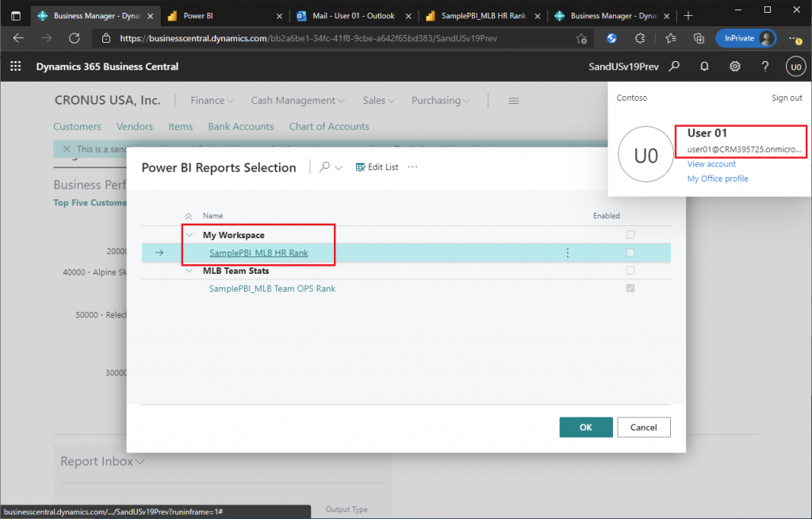Add this page to favorites star icon
The height and width of the screenshot is (519, 812).
coord(581,38)
